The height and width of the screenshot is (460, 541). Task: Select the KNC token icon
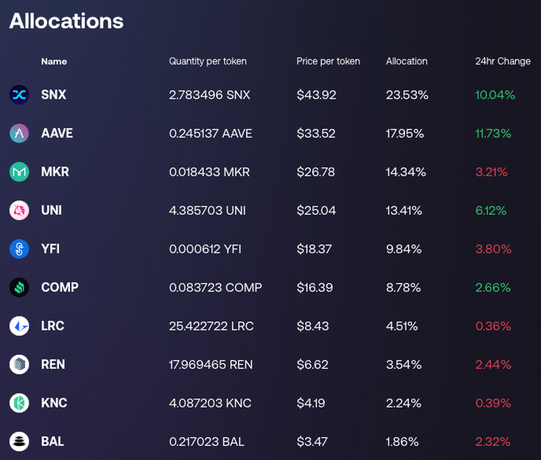(x=19, y=403)
